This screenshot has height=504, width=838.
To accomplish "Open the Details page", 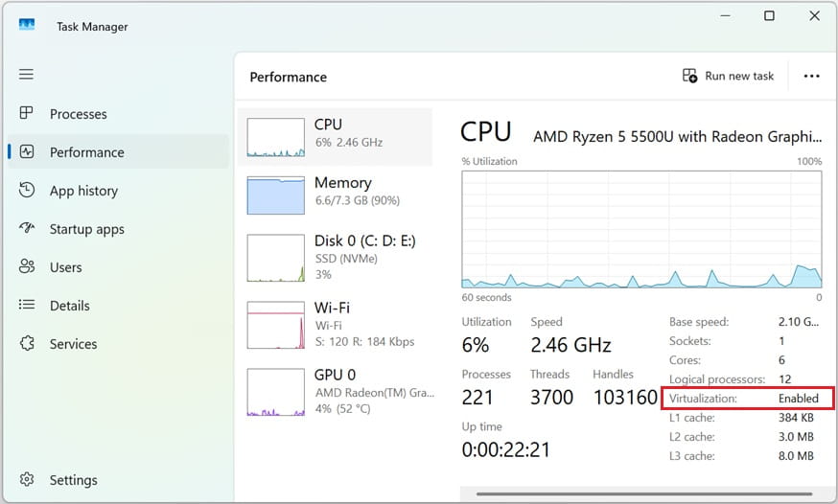I will (119, 306).
